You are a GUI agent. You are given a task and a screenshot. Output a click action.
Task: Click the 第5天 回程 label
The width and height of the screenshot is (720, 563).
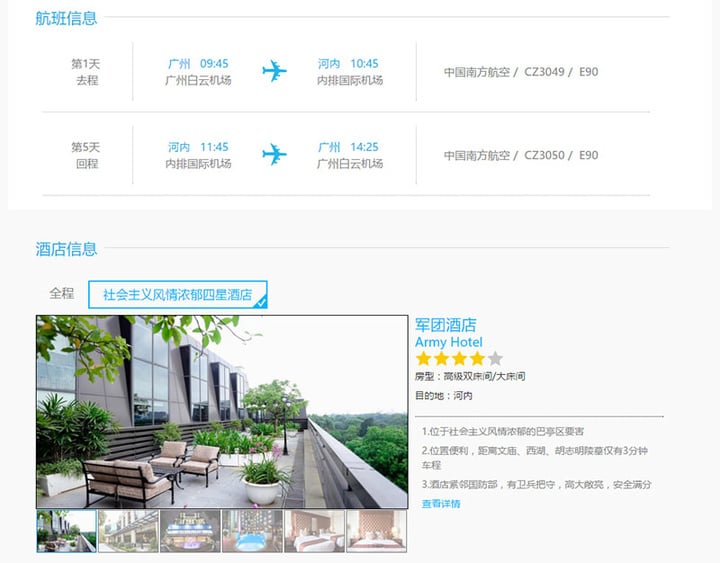[x=86, y=155]
